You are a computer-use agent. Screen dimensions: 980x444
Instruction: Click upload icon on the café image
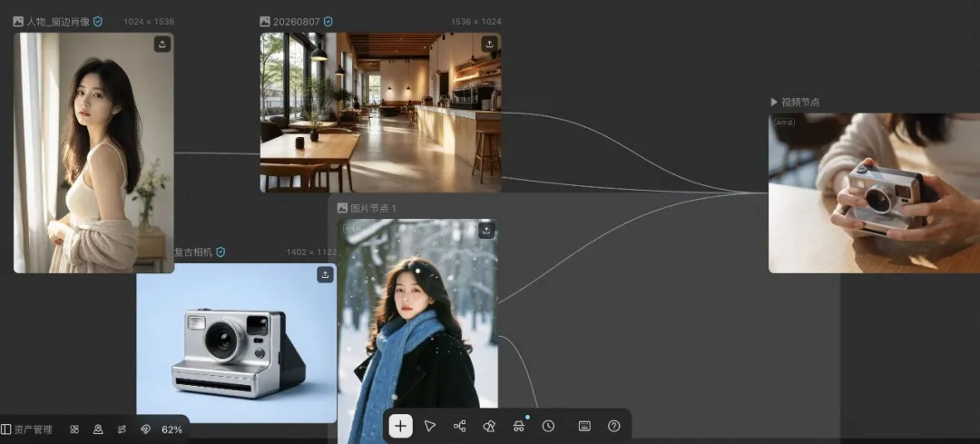pos(489,44)
